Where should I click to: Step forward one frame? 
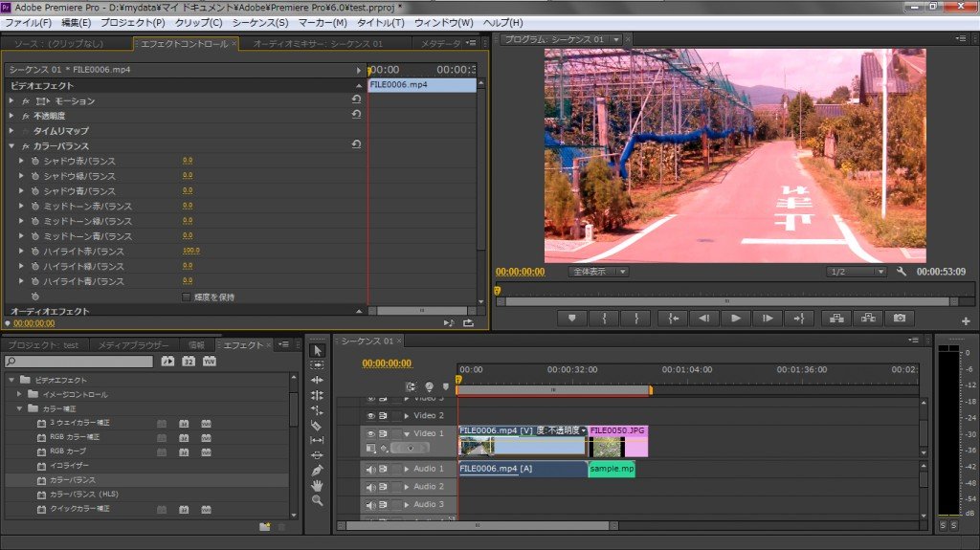click(768, 319)
